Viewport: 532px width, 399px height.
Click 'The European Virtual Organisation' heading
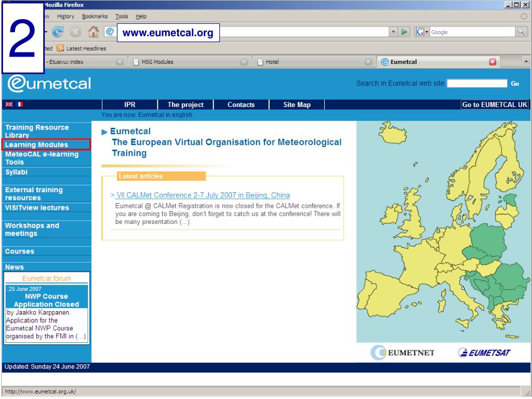227,147
